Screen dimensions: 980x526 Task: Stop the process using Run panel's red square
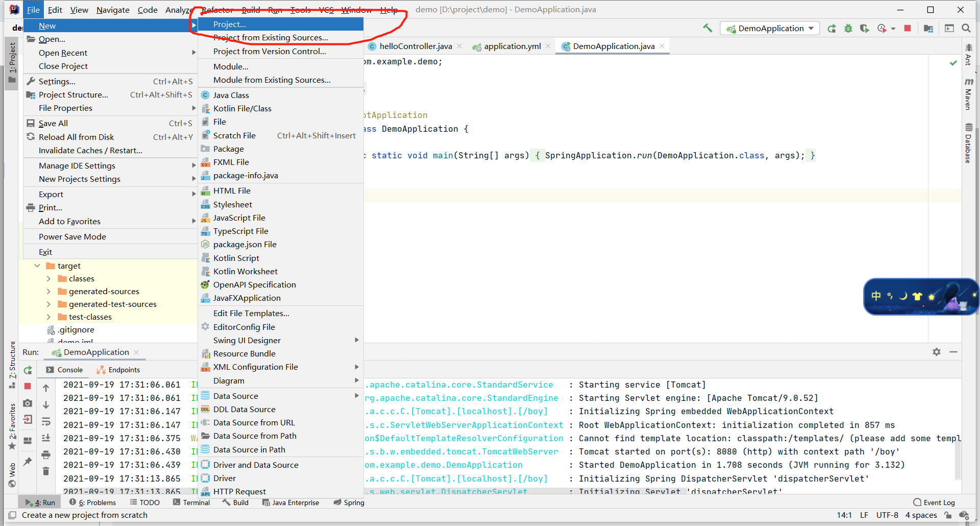coord(28,386)
